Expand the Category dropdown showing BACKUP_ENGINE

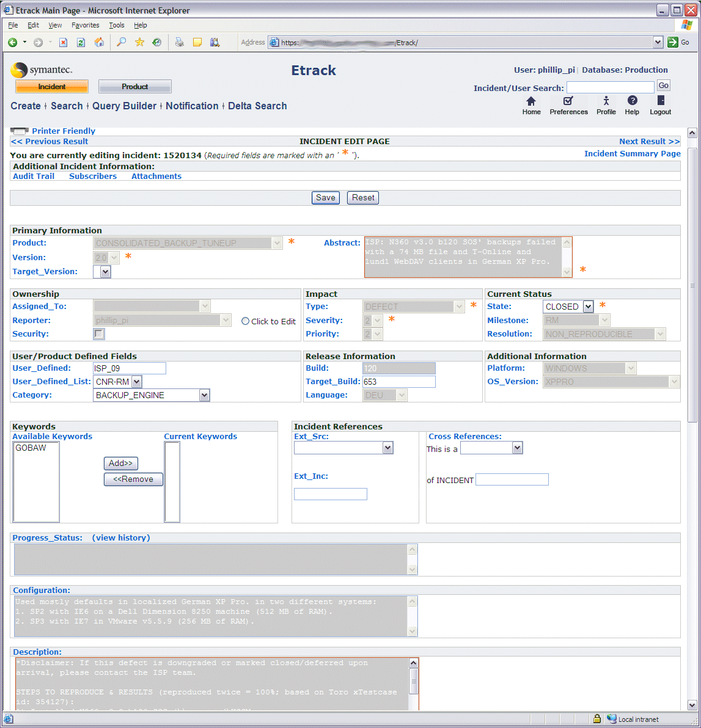click(x=204, y=395)
